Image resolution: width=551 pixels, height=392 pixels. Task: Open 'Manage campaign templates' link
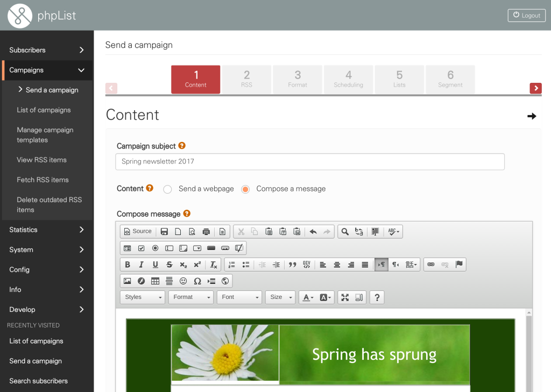pyautogui.click(x=45, y=135)
